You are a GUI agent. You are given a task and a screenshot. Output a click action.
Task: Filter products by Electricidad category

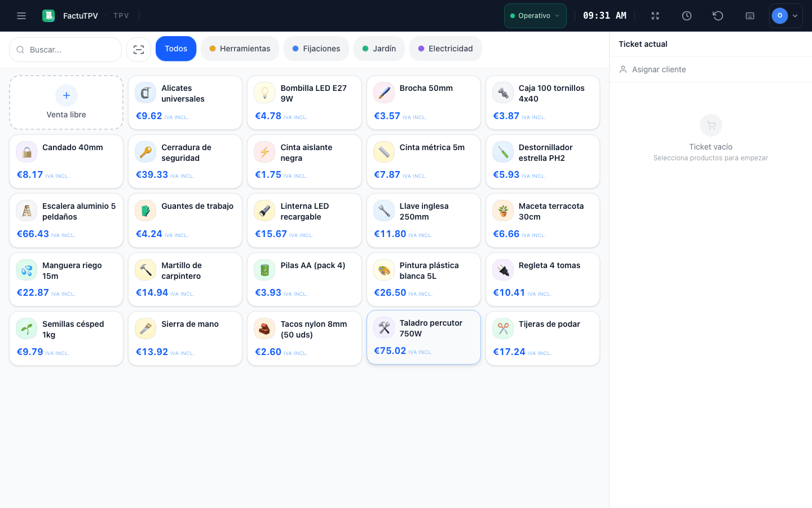point(445,49)
